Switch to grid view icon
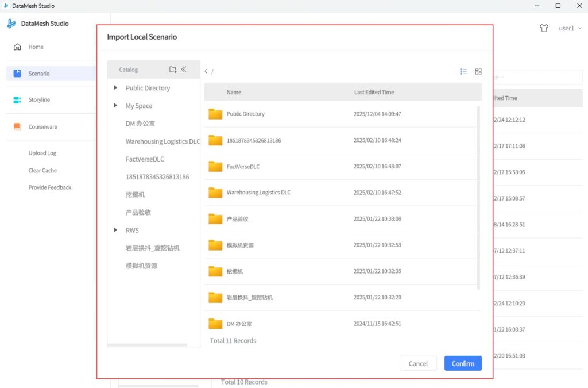Viewport: 588px width, 388px height. pos(478,71)
